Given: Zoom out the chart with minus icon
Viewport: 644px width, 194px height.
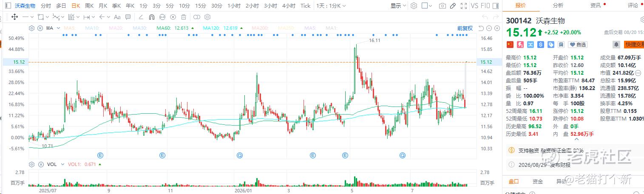Looking at the screenshot, I should tap(489, 28).
